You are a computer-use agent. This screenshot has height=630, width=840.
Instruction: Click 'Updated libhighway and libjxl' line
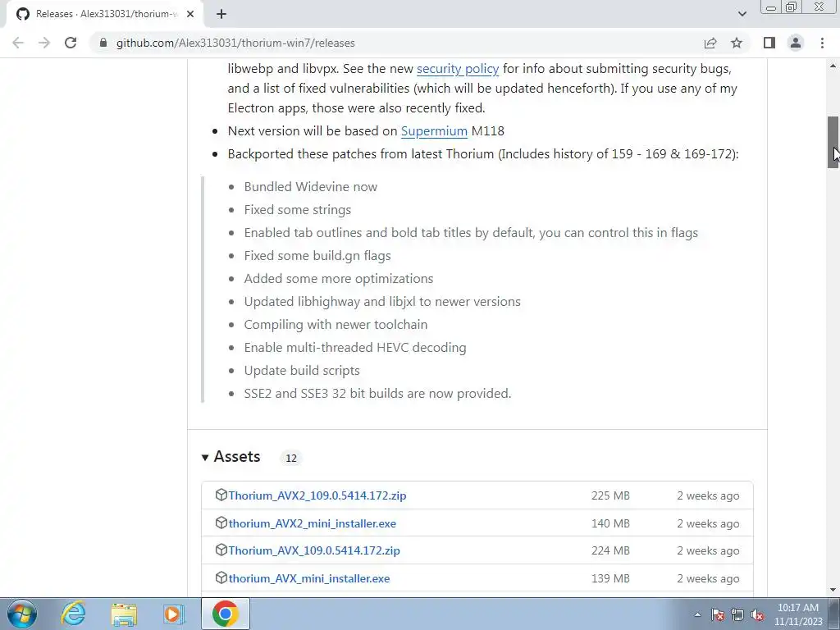pyautogui.click(x=382, y=302)
